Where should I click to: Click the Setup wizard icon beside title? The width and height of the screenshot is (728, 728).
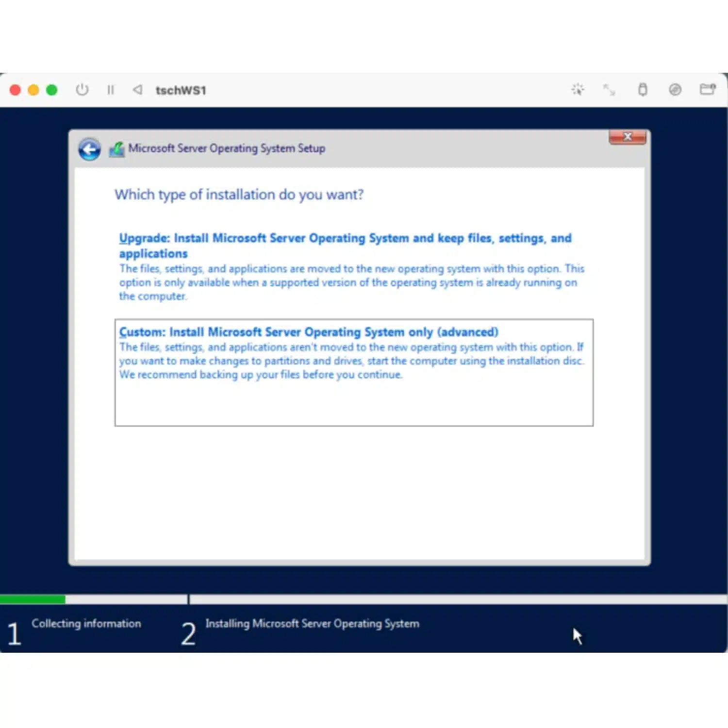[116, 149]
